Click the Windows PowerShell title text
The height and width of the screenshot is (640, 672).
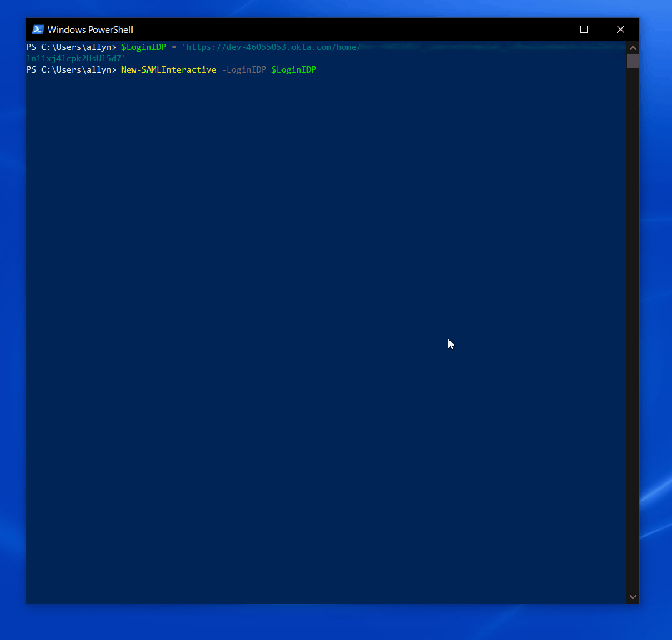coord(90,30)
